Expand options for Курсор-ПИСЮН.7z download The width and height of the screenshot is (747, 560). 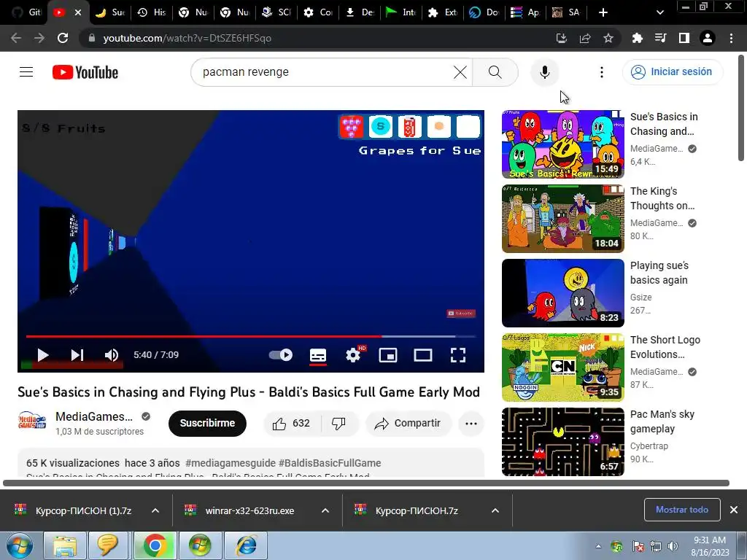[495, 510]
